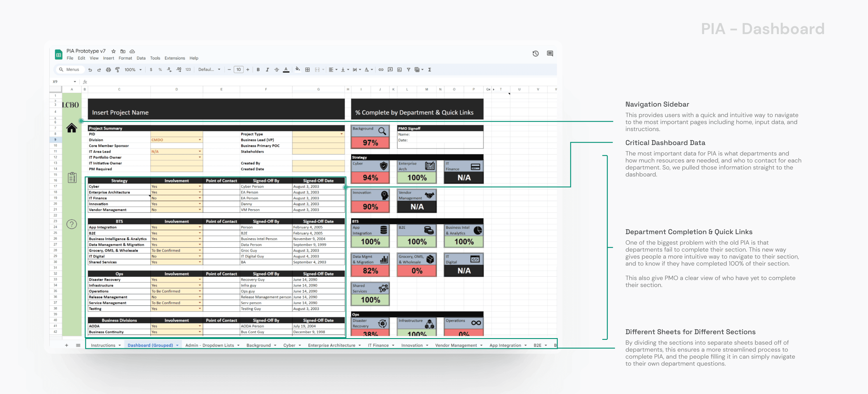Switch to the Cyber sheet tab
This screenshot has width=868, height=394.
[x=292, y=345]
